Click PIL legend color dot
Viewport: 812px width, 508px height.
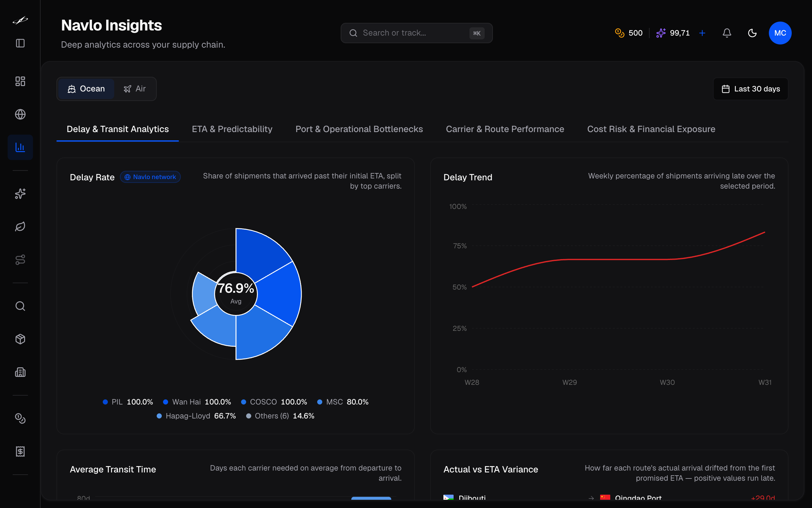point(105,402)
